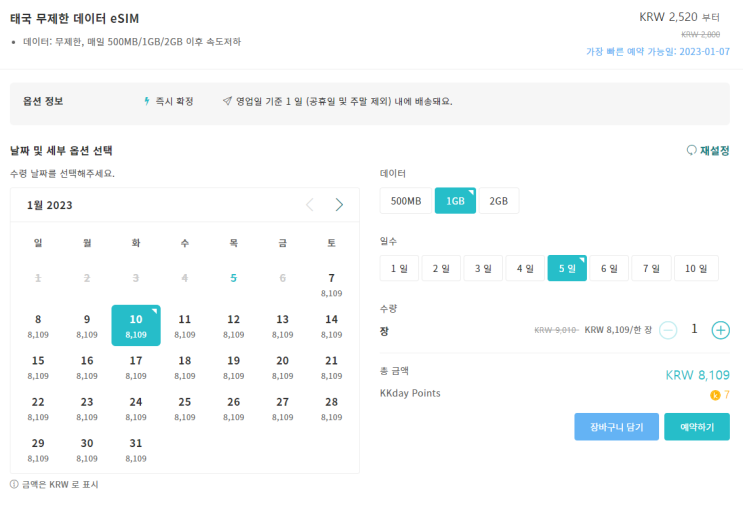This screenshot has height=508, width=743.
Task: Select January 28 on calendar
Action: point(331,408)
